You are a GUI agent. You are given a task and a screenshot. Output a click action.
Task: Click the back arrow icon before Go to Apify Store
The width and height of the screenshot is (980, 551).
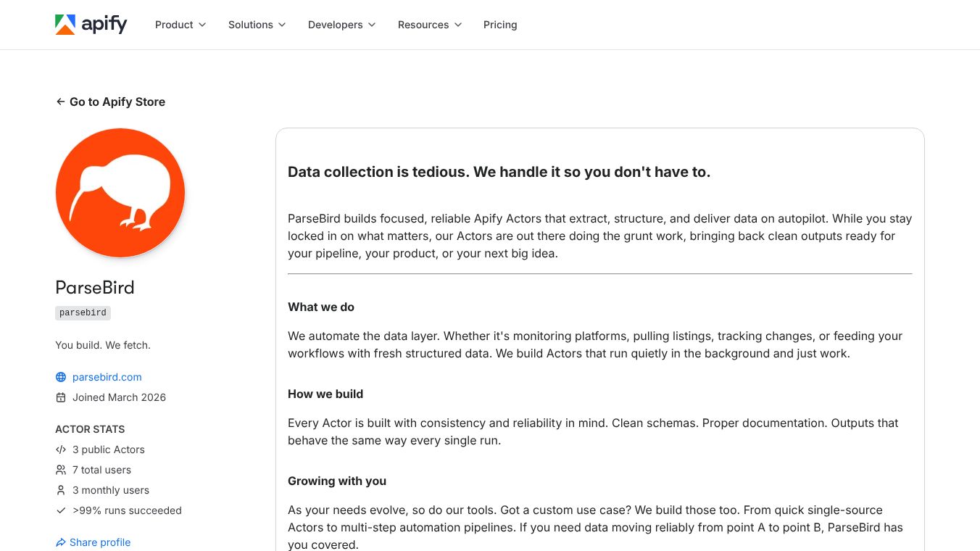point(60,101)
